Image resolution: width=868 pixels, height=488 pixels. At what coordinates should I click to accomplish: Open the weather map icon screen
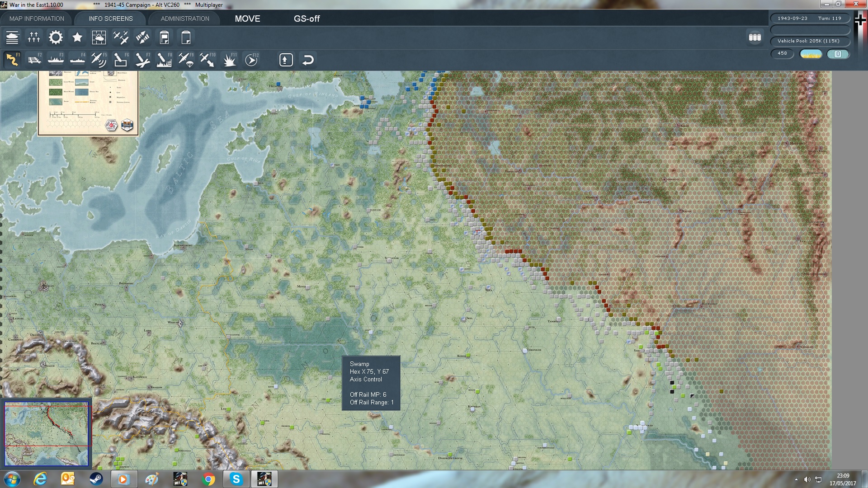99,38
